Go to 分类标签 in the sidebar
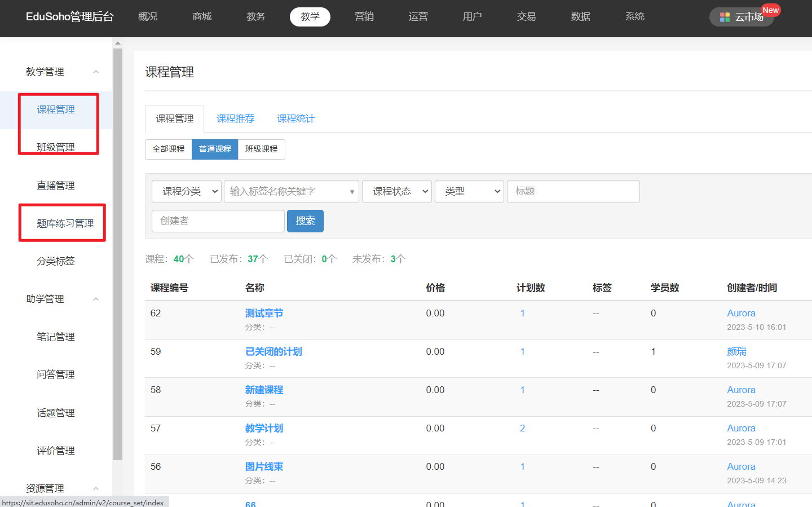 (x=56, y=261)
